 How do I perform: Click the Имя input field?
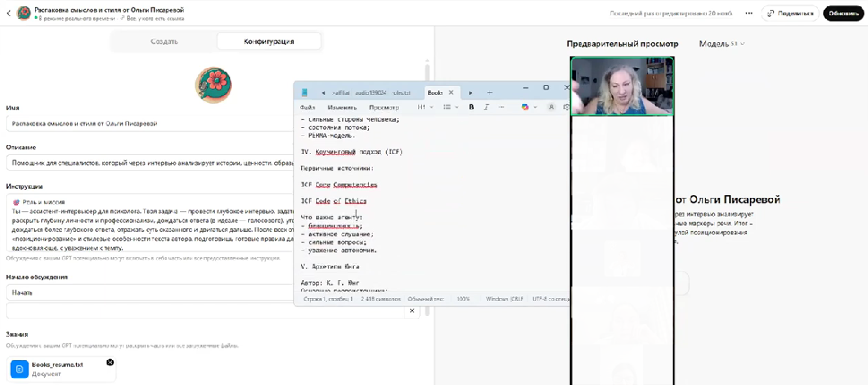coord(213,124)
